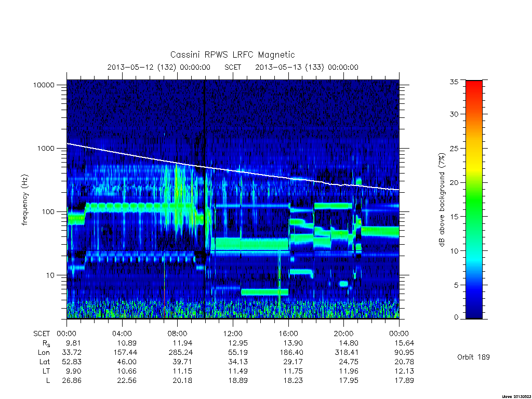
Task: Click the 'dB above background (7%)' label
Action: 442,200
